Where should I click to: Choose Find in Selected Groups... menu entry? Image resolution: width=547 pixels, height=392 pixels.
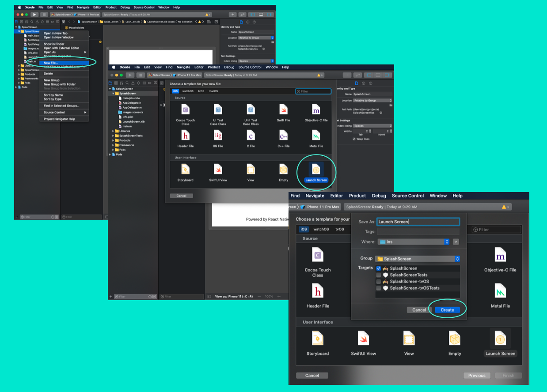[x=61, y=106]
